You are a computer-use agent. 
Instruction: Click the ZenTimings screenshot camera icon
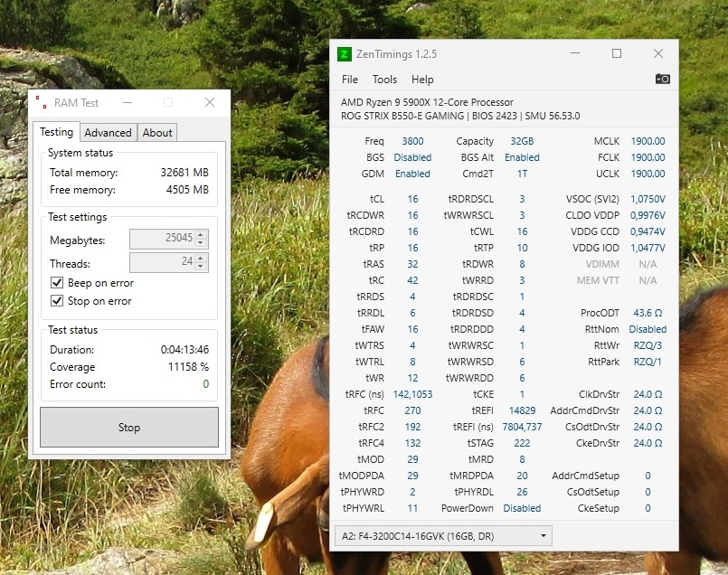coord(663,79)
